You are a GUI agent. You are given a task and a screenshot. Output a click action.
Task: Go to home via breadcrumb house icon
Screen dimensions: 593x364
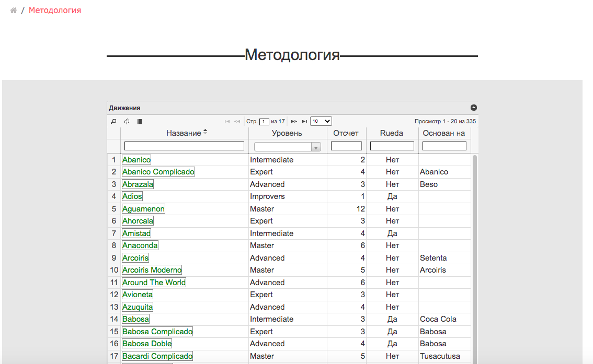pyautogui.click(x=14, y=10)
